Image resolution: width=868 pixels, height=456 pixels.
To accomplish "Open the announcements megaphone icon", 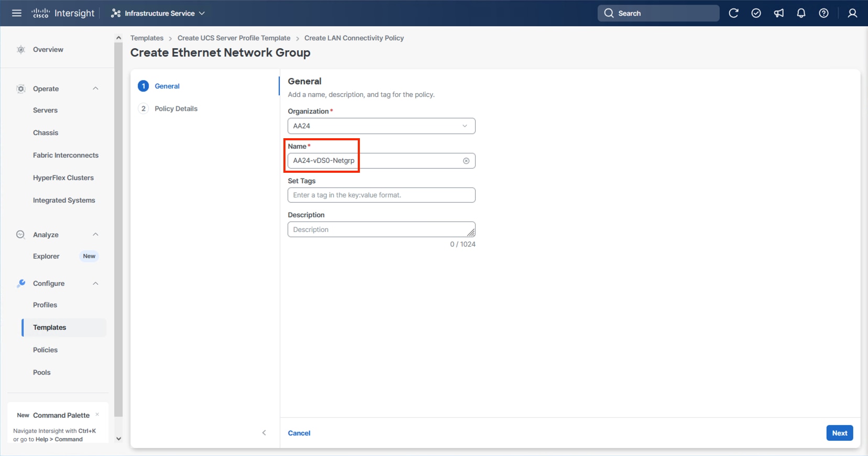I will (779, 13).
